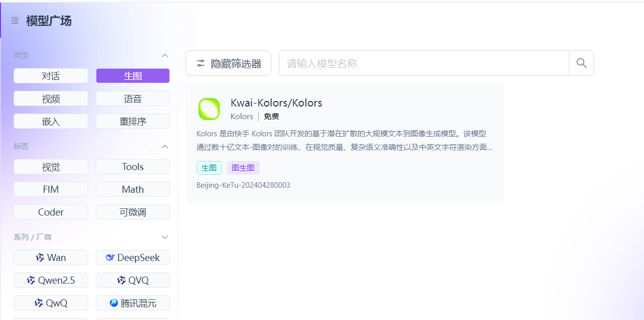
Task: Click the 图生图 tag on Kolors card
Action: pos(243,168)
